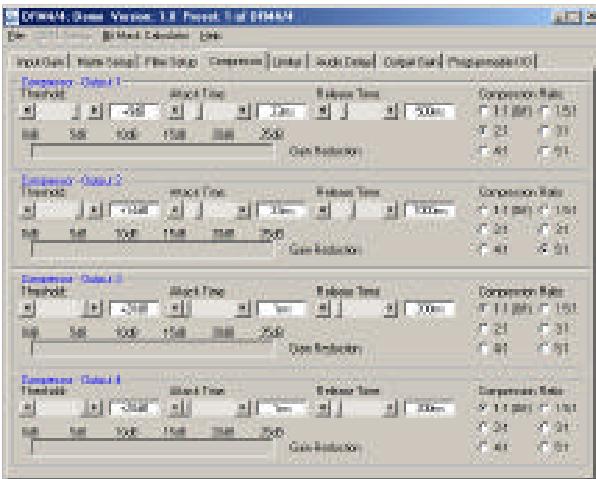Select 1.5:1 ratio for Compressor Output 1
596x479 pixels.
click(545, 111)
